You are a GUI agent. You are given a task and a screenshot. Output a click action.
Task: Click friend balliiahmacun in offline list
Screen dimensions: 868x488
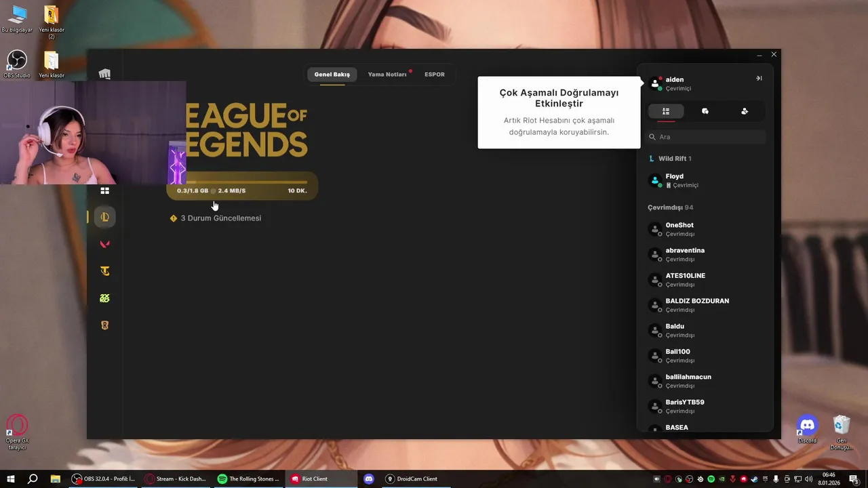coord(705,381)
